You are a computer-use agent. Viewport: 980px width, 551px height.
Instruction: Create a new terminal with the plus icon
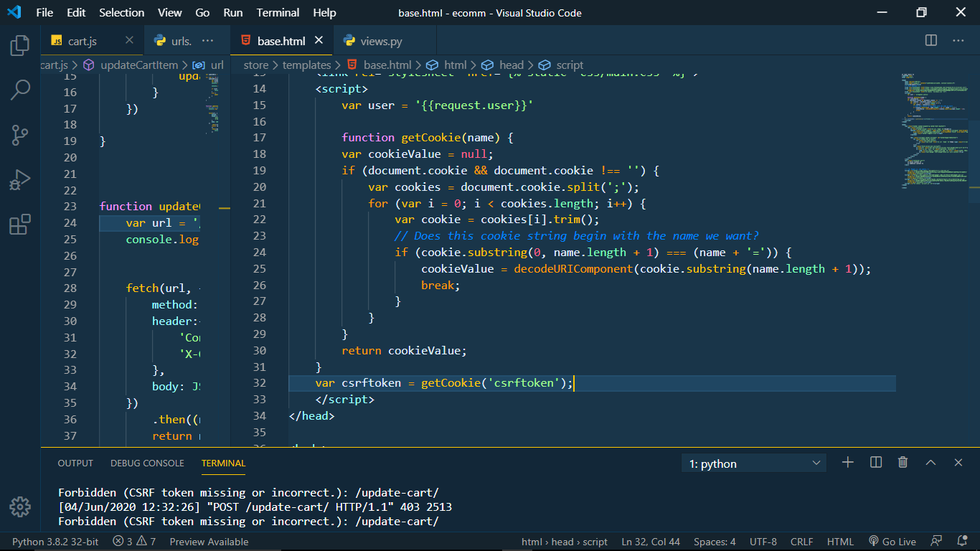[848, 463]
